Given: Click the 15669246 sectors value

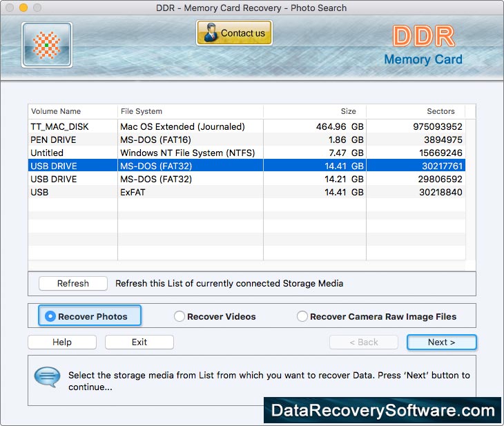Looking at the screenshot, I should click(440, 153).
